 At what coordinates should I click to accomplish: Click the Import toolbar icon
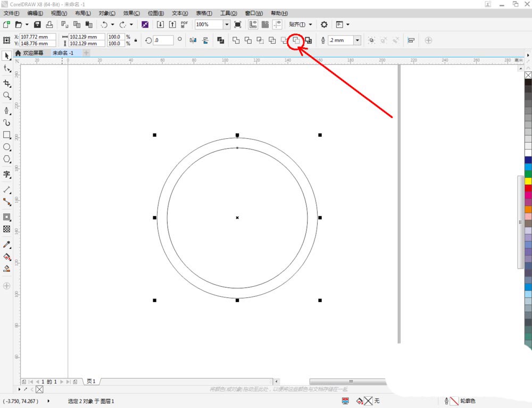point(160,24)
